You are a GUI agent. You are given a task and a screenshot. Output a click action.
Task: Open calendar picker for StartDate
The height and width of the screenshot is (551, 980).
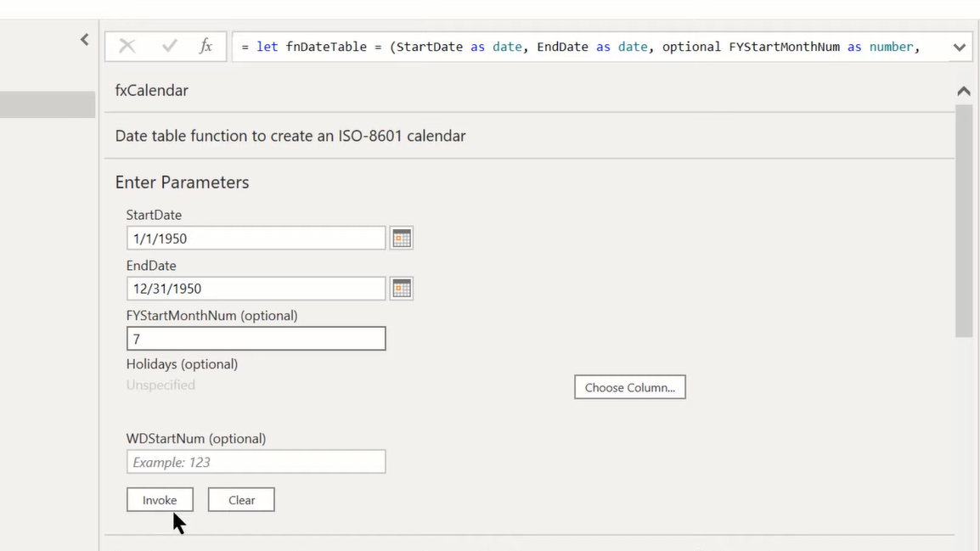[x=401, y=238]
